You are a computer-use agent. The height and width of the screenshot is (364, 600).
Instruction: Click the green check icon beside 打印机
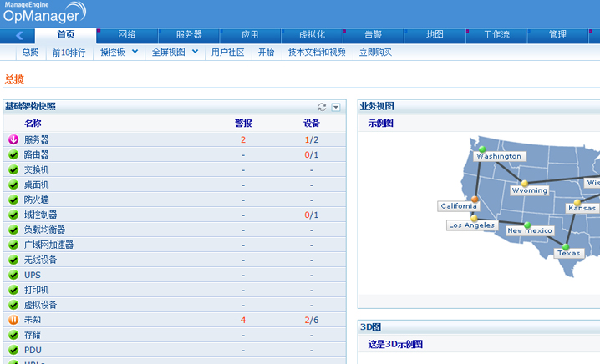pos(13,290)
